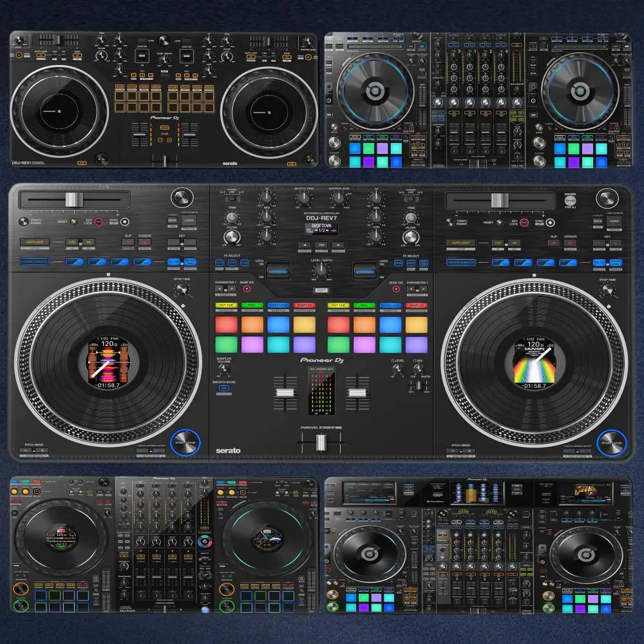Screen dimensions: 644x644
Task: Click the next beat arrow right of TAP
Action: point(338,245)
